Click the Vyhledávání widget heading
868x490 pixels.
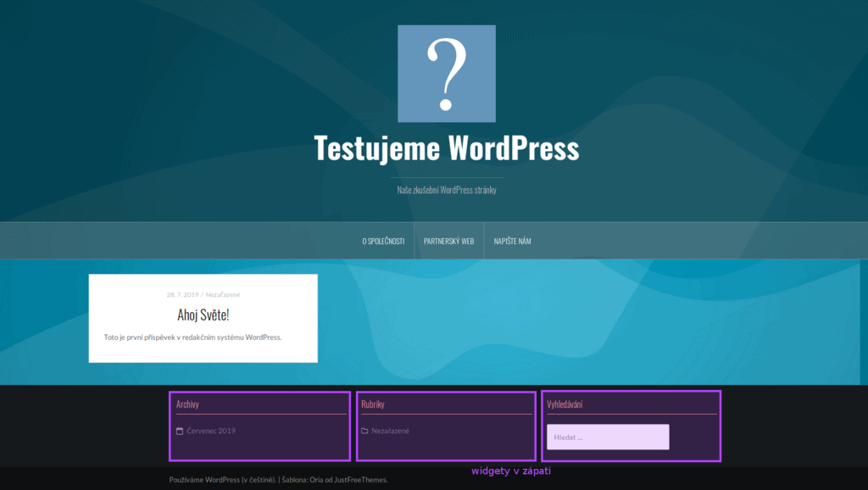565,404
